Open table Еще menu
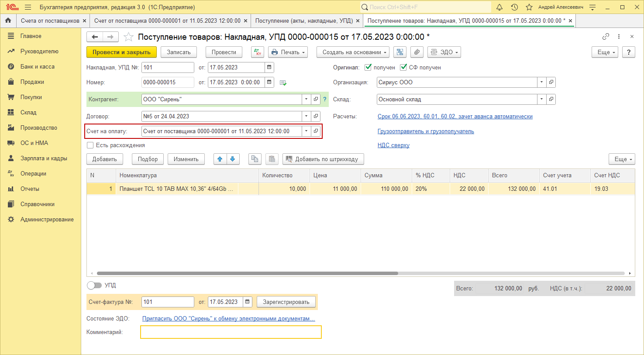 click(622, 159)
